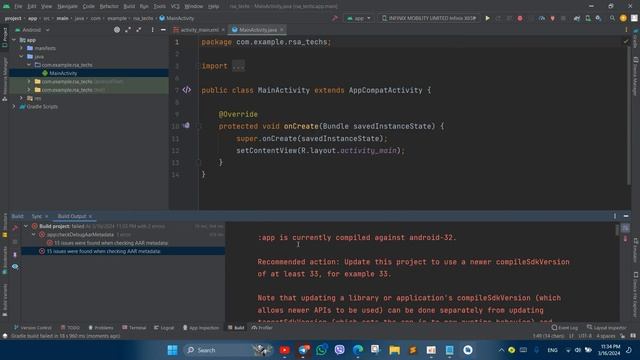Switch to the Sync tab in Build panel

tap(37, 216)
